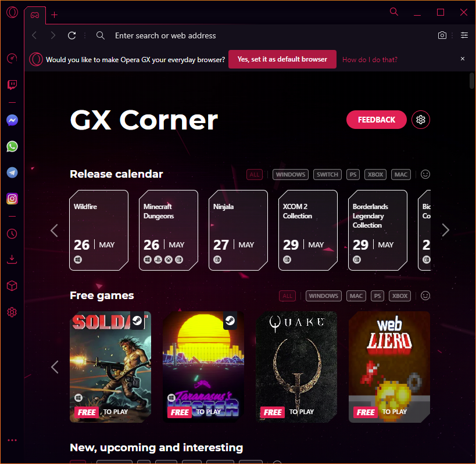Screen dimensions: 476x464
Task: Click the address bar search icon
Action: pos(101,35)
